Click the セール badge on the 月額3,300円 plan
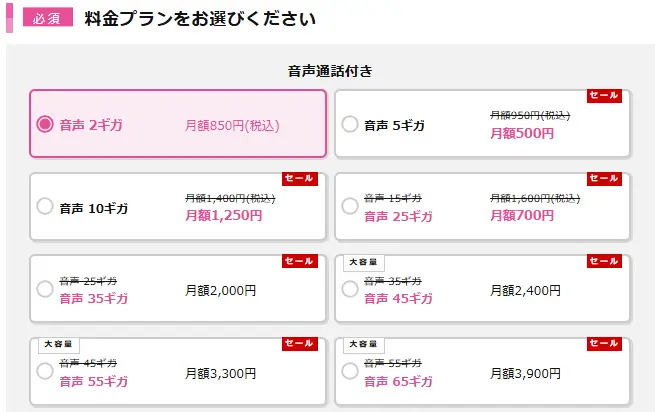This screenshot has height=412, width=661. [x=299, y=344]
